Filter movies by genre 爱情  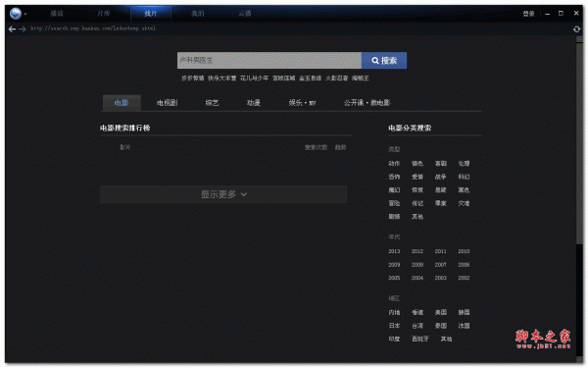(x=417, y=177)
